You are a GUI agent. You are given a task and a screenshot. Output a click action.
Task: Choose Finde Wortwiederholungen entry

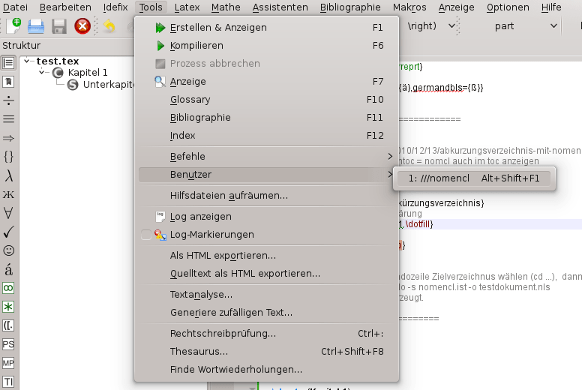(x=266, y=370)
